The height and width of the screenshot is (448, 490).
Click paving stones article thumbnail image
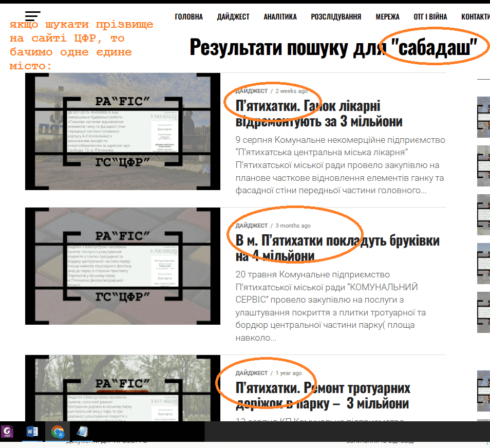point(123,266)
